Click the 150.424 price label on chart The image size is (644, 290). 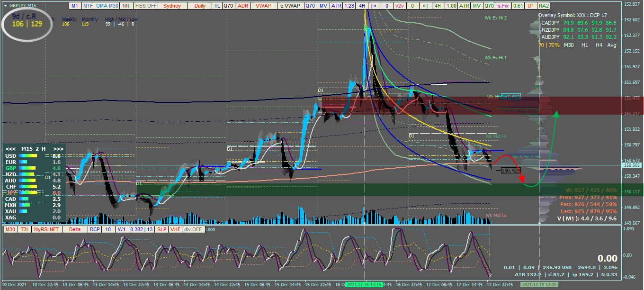511,170
